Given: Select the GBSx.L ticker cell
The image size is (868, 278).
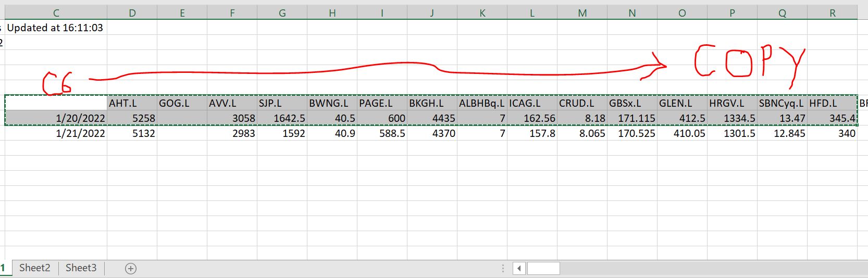Looking at the screenshot, I should tap(632, 103).
